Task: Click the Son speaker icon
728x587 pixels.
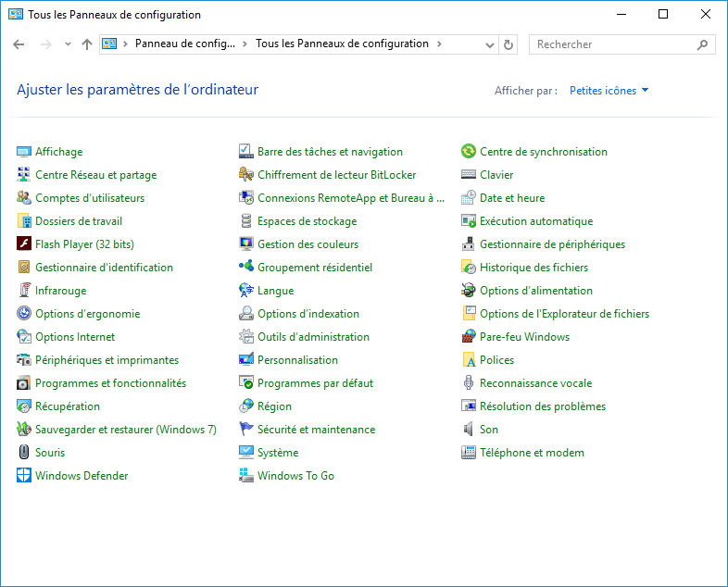Action: tap(470, 430)
